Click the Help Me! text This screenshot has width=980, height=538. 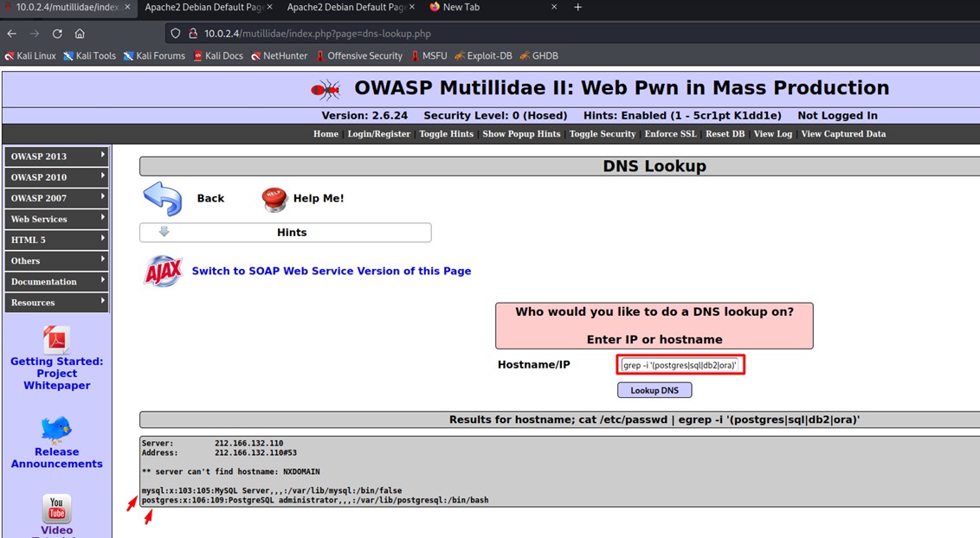(x=319, y=198)
